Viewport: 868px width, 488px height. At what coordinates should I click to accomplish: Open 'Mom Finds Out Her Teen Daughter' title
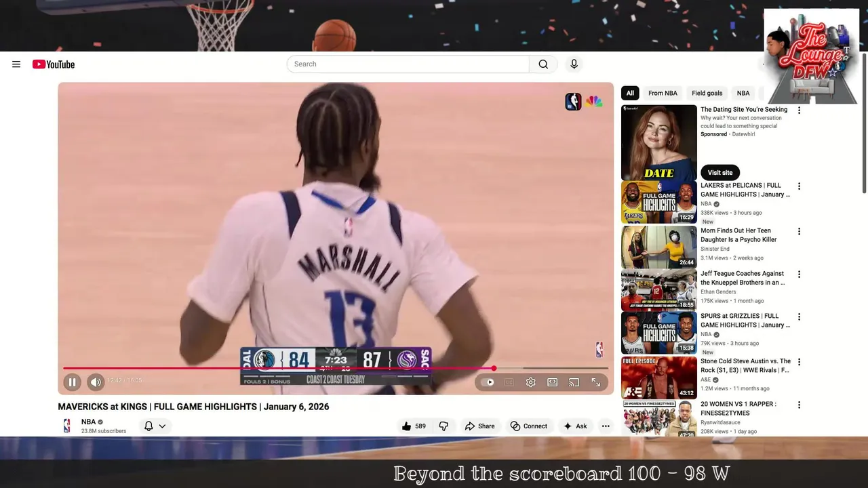tap(738, 235)
